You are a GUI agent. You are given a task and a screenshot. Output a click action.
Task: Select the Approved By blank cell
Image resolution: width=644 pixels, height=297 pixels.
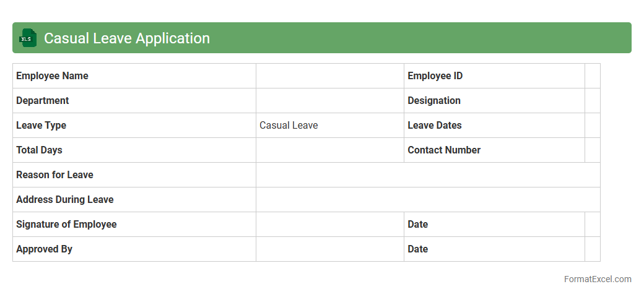point(329,249)
